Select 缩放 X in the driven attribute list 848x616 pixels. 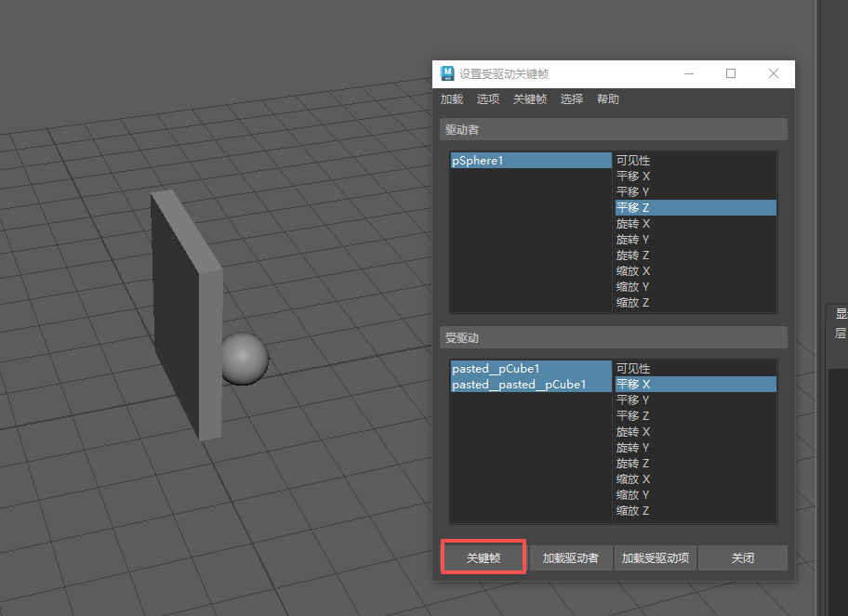[x=696, y=478]
